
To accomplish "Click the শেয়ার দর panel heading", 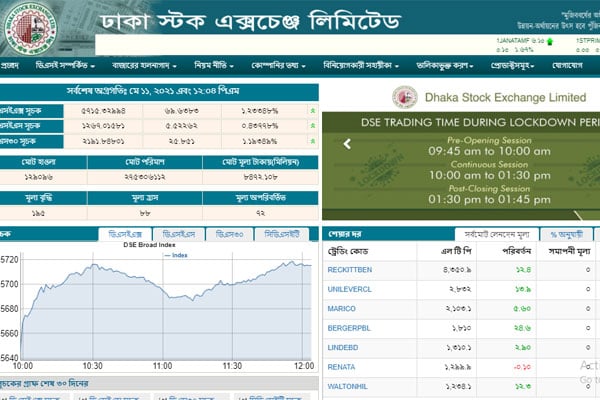I will [x=345, y=234].
